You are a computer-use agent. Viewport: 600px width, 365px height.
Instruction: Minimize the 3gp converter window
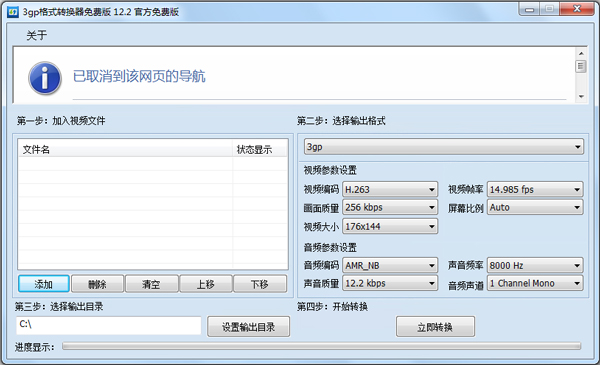530,10
